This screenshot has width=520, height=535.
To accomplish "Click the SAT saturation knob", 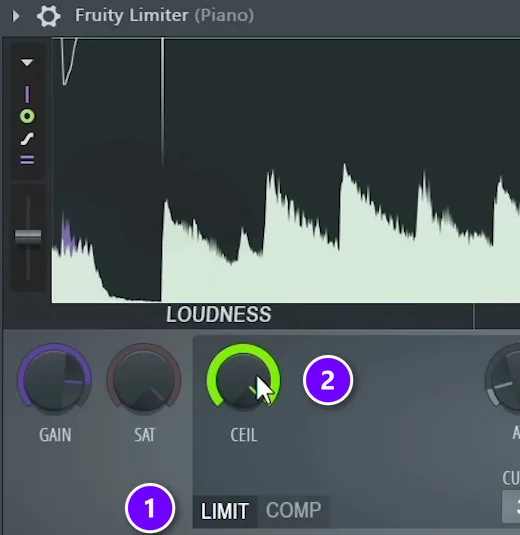I will [144, 379].
